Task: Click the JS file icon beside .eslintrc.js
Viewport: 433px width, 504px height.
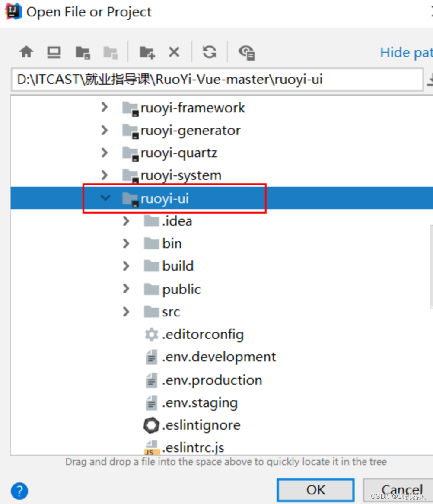Action: point(151,447)
